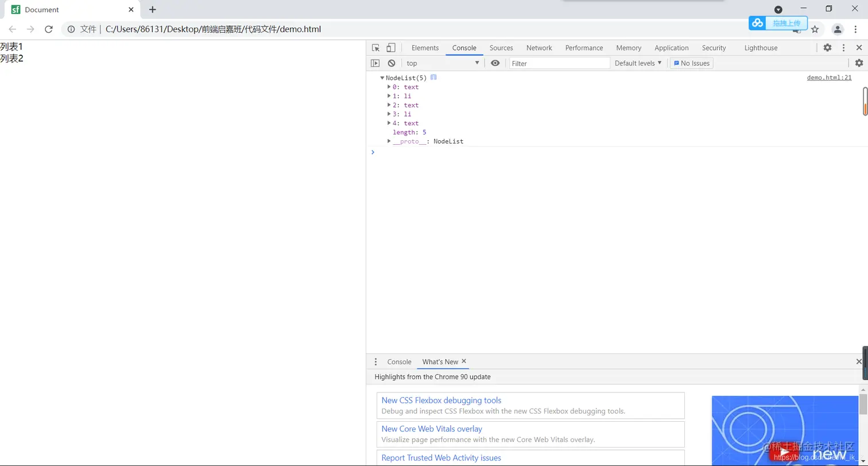
Task: Open the demo.html:21 source link
Action: click(829, 78)
